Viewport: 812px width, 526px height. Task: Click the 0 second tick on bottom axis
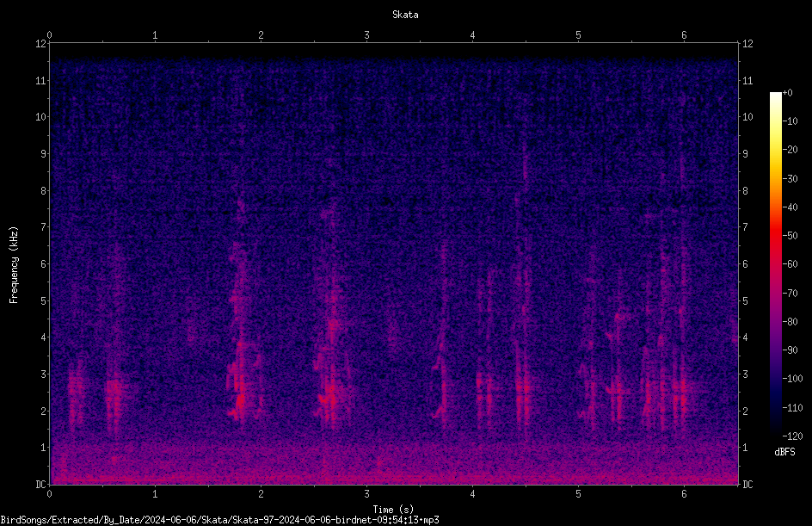[49, 494]
